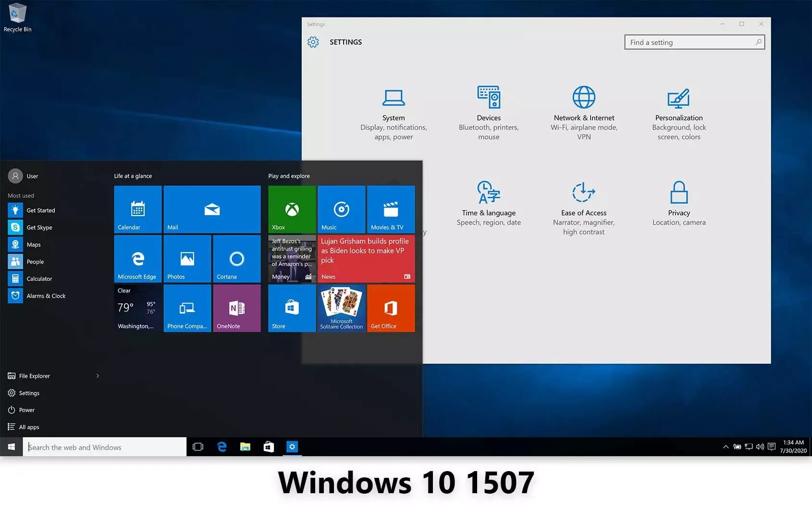Screen dimensions: 812x510
Task: Open the Store tile in Start menu
Action: point(292,308)
